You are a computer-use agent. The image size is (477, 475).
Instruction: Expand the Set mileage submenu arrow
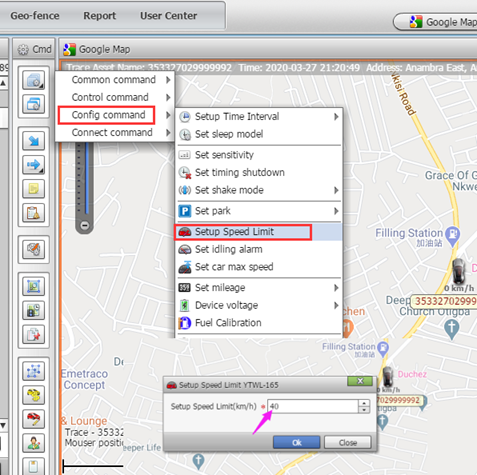(336, 288)
